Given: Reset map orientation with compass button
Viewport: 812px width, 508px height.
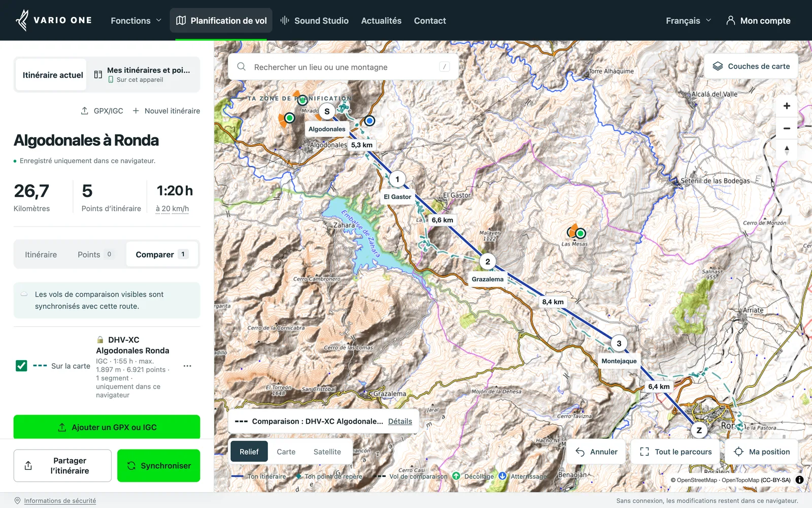Looking at the screenshot, I should [x=787, y=150].
